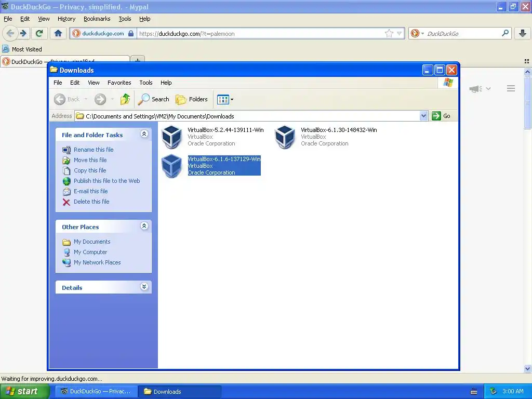Image resolution: width=532 pixels, height=399 pixels.
Task: Open the Help menu in Mypal
Action: click(x=145, y=19)
